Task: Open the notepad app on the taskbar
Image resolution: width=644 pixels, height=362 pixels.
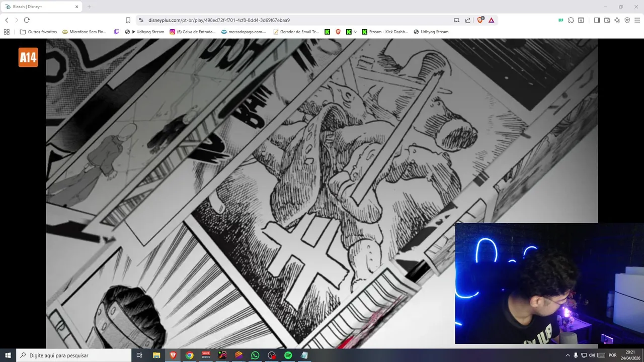Action: [x=304, y=355]
